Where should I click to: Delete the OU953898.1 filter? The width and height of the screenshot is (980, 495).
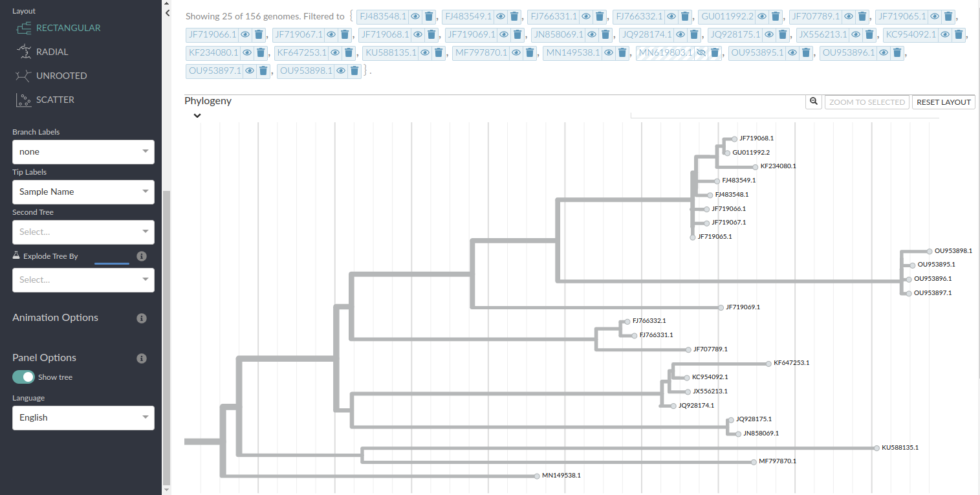[x=354, y=71]
